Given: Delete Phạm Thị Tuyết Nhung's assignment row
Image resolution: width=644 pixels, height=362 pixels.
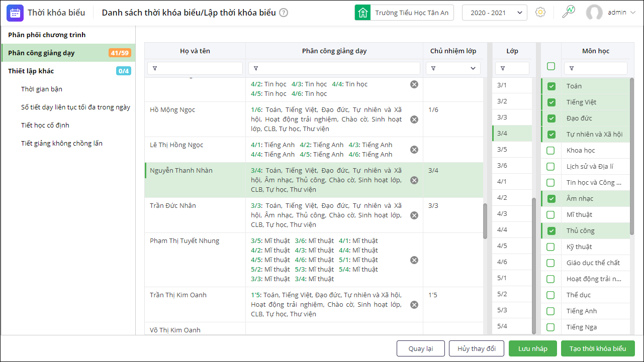Looking at the screenshot, I should tap(414, 260).
